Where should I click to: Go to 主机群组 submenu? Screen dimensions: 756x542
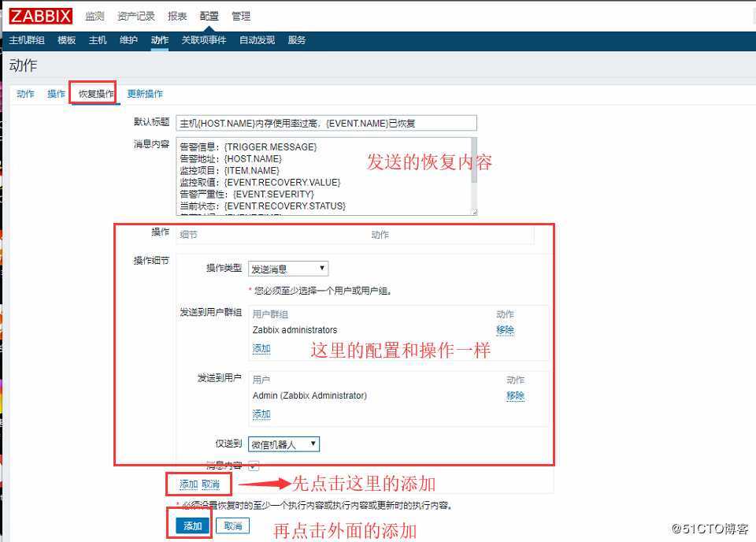(x=27, y=40)
